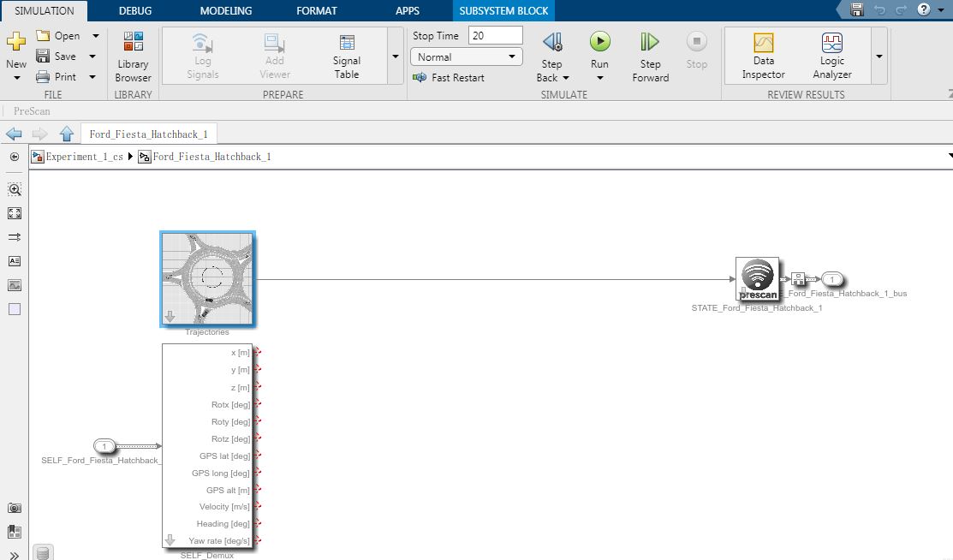Click output port 1 Ford_Fiesta_Hatchback_1_bus
This screenshot has height=560, width=953.
pyautogui.click(x=832, y=279)
